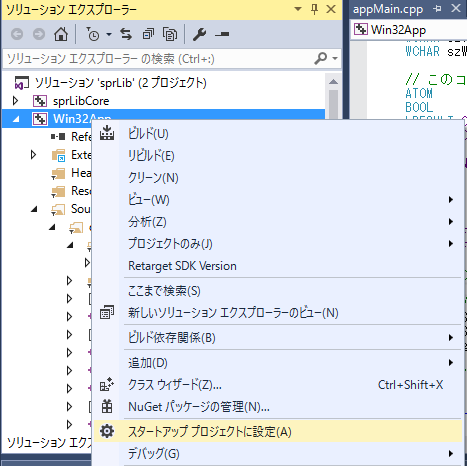This screenshot has width=467, height=466.
Task: Click the Source Files folder icon
Action: click(58, 209)
